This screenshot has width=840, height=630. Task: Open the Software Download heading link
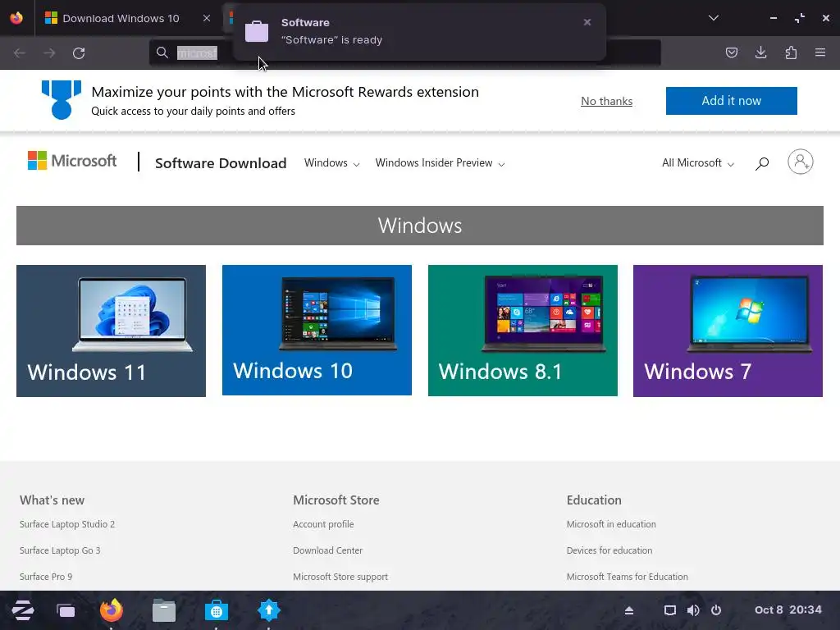point(221,163)
